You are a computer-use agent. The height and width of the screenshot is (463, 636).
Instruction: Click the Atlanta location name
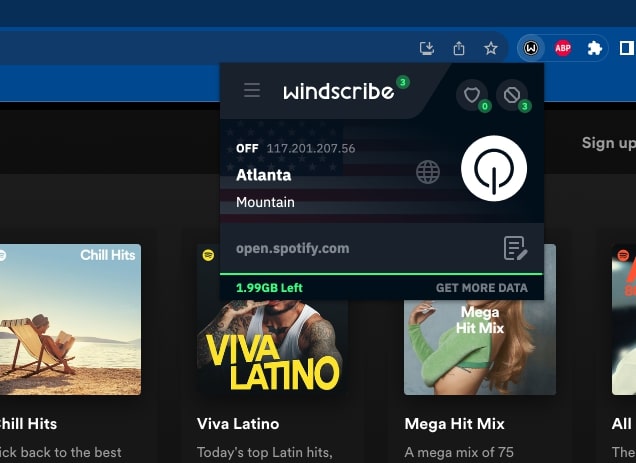[264, 175]
